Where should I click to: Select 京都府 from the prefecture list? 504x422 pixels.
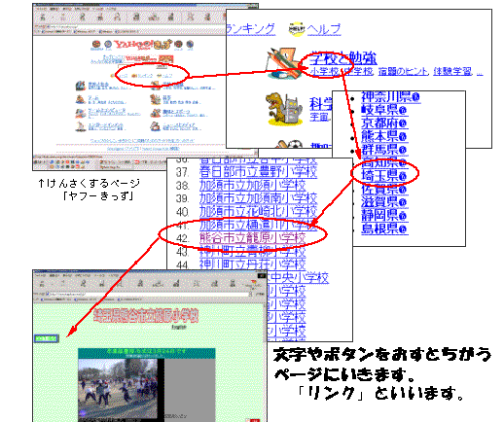point(379,123)
